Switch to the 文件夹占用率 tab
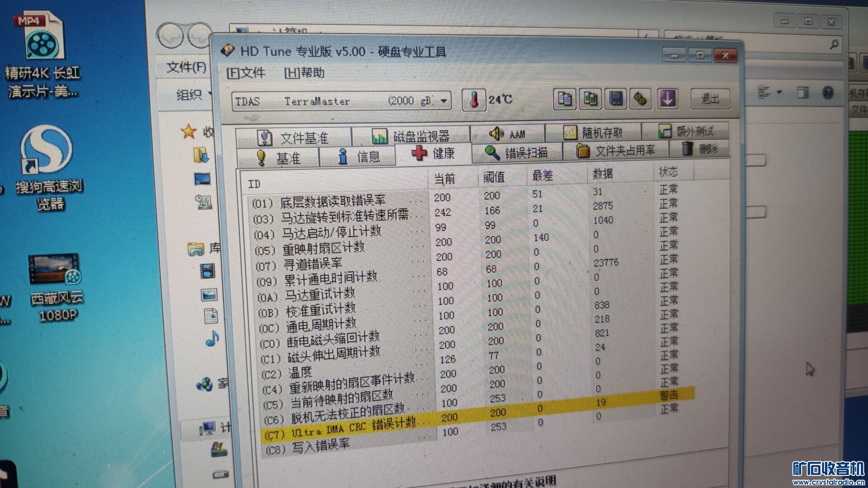 (616, 150)
